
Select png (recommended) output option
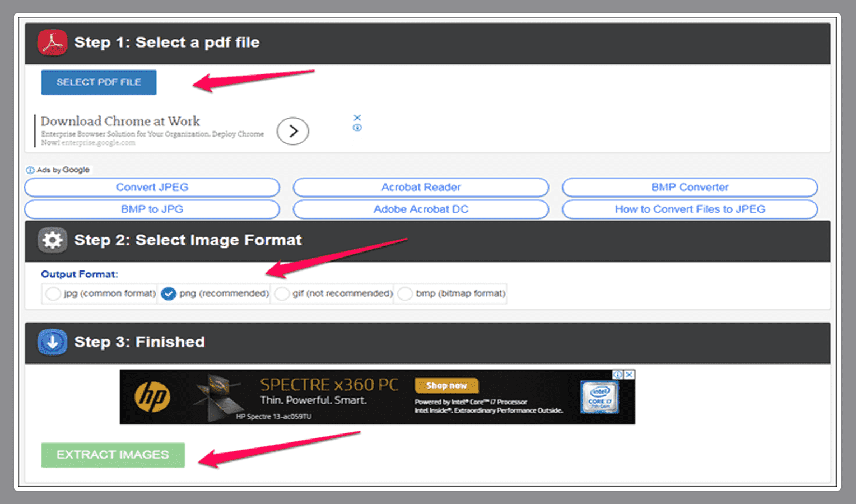tap(169, 293)
